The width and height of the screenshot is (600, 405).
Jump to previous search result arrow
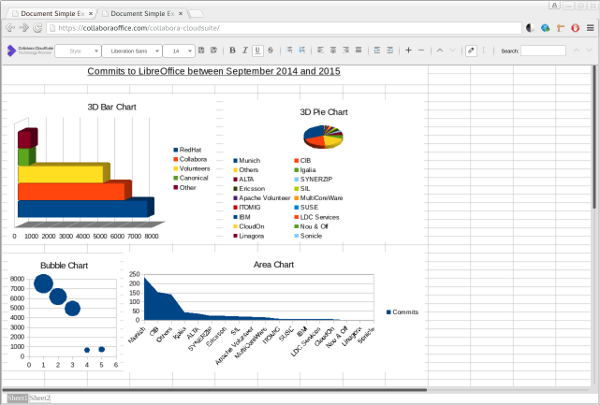(x=576, y=50)
